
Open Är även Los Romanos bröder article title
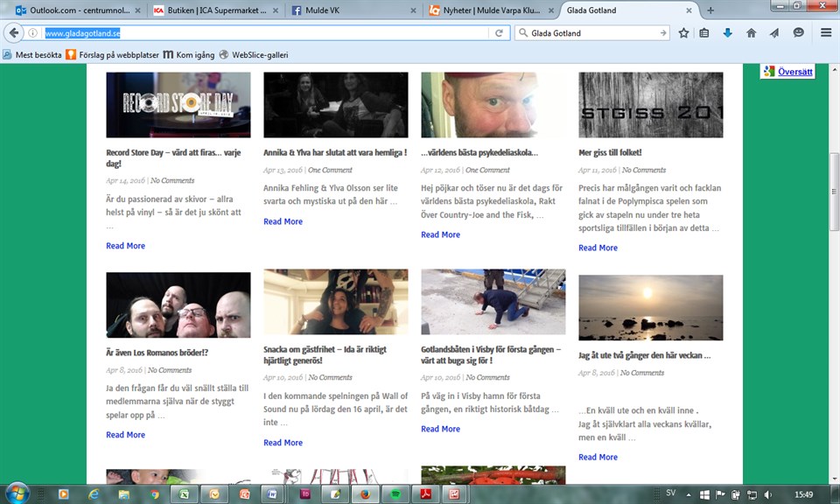(x=157, y=353)
